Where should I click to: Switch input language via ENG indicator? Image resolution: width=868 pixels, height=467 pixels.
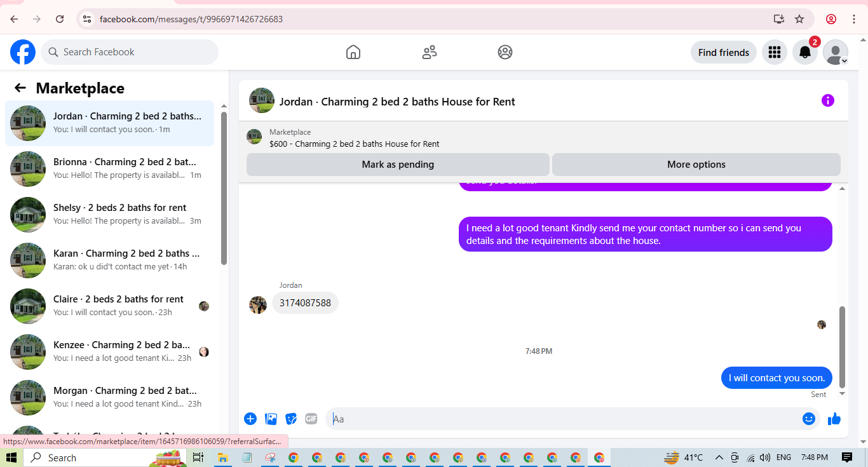click(x=784, y=457)
